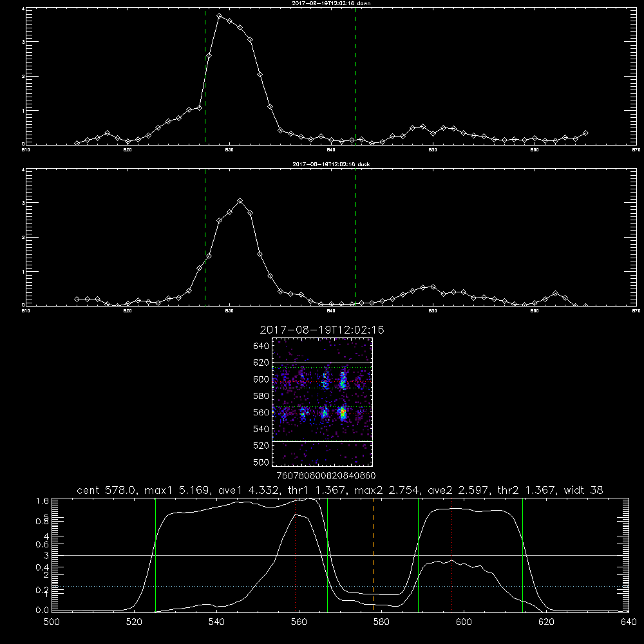Click heatmap y-axis label '520'
This screenshot has height=644, width=644.
(x=261, y=446)
